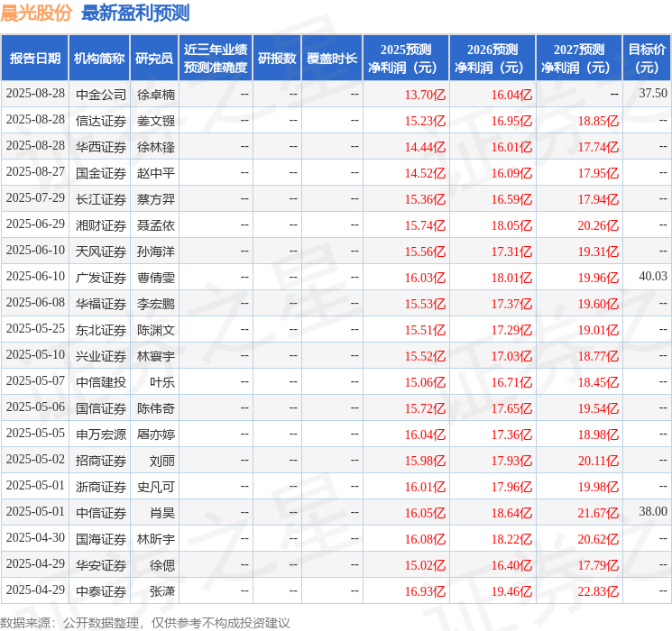This screenshot has width=672, height=631.
Task: Click the 研报数 column header
Action: pyautogui.click(x=277, y=59)
